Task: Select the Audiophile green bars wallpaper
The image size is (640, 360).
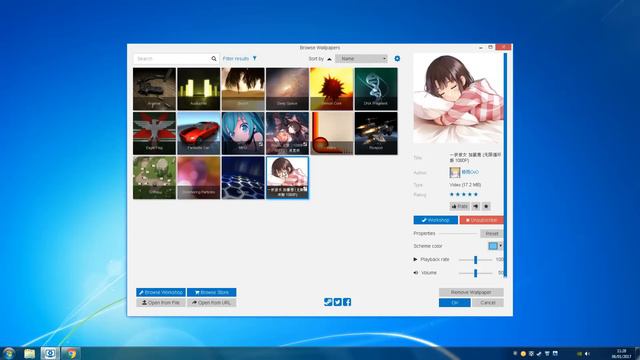Action: [x=199, y=89]
